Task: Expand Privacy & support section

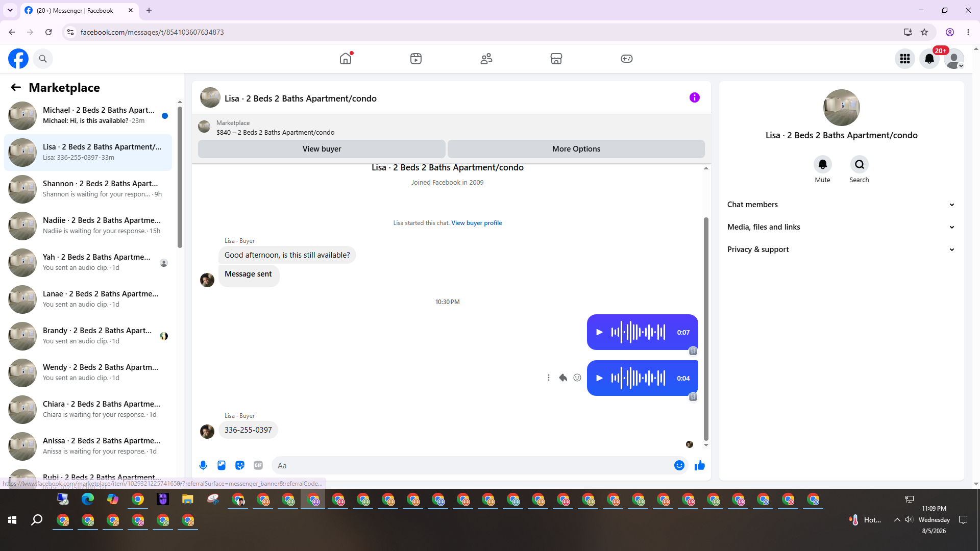Action: coord(841,249)
